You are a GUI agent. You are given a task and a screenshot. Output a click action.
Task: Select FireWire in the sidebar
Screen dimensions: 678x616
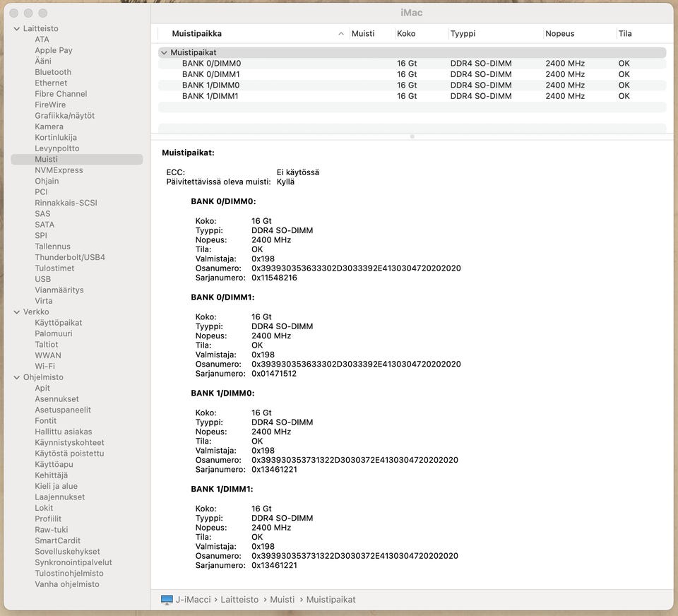pos(50,105)
